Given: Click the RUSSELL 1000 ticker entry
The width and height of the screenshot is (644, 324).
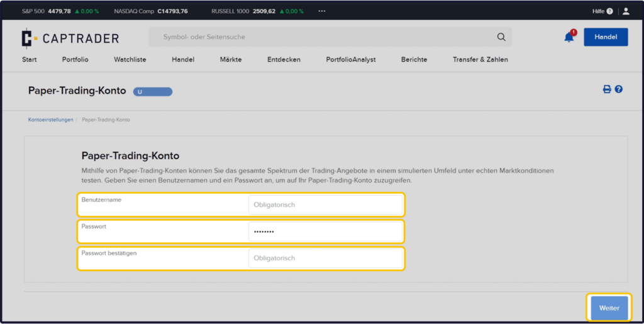Looking at the screenshot, I should (x=257, y=11).
